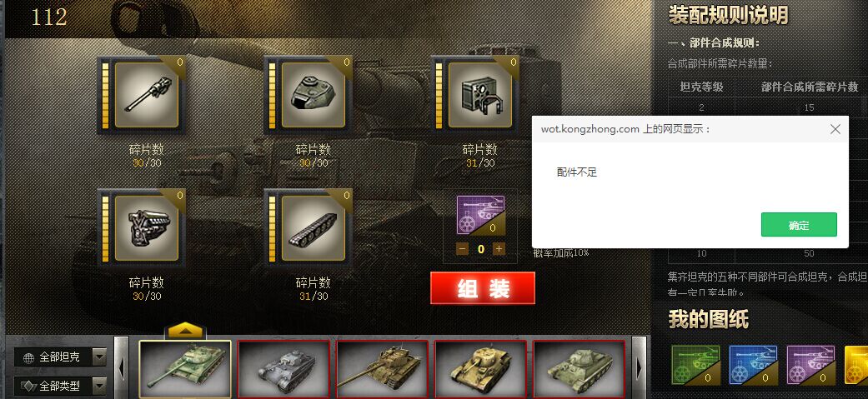Confirm the dialog with the 确定 button
The width and height of the screenshot is (868, 399).
pos(799,225)
